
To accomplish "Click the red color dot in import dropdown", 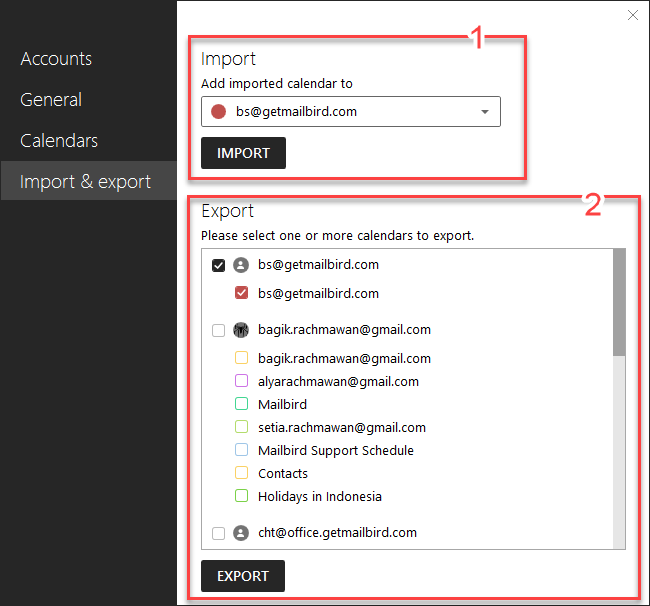I will 218,112.
